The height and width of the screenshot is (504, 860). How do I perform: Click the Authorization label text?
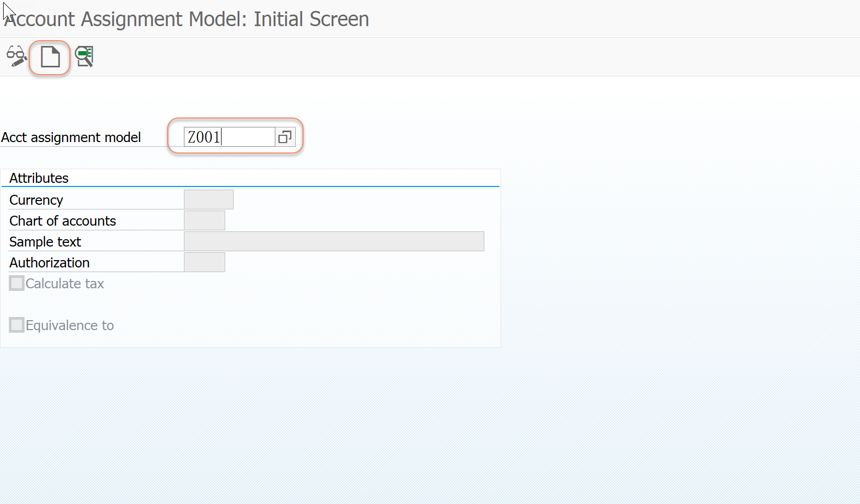coord(50,263)
